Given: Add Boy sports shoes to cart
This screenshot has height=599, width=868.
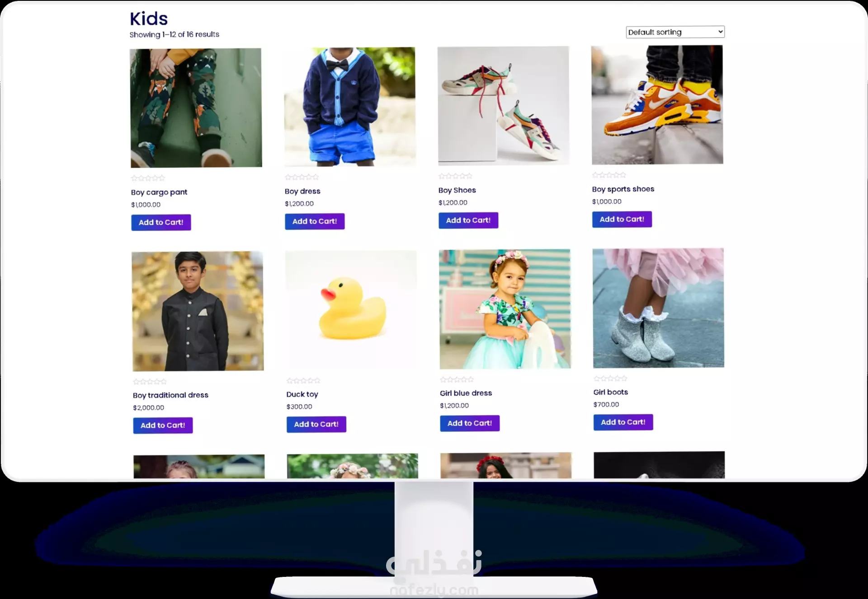Looking at the screenshot, I should click(x=622, y=220).
